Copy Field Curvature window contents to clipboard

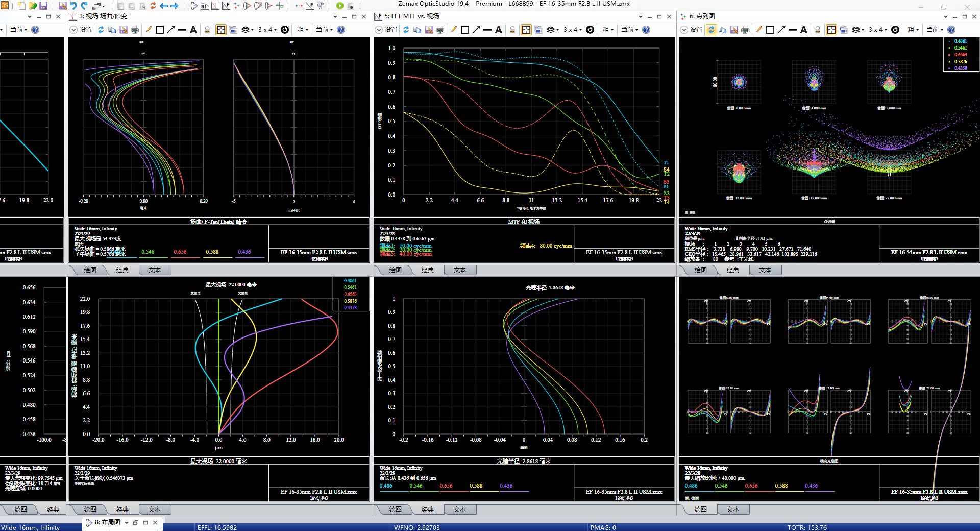coord(112,30)
